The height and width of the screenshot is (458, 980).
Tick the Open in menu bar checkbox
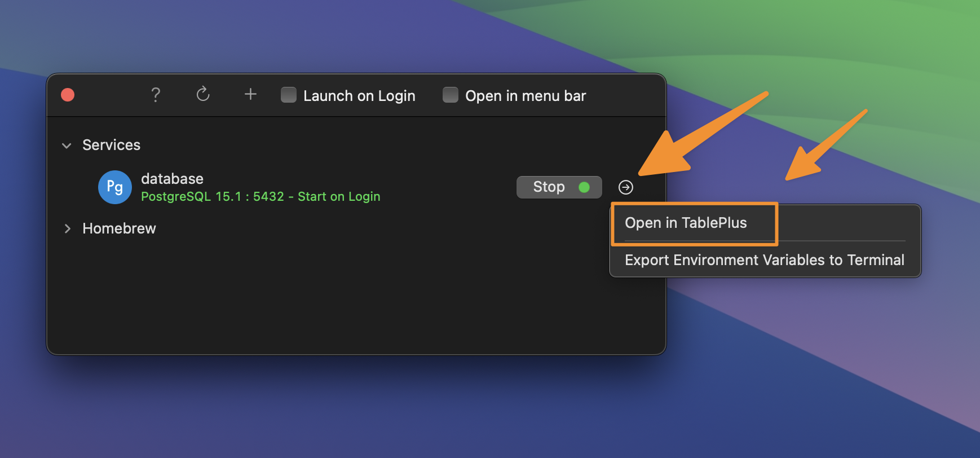[x=451, y=95]
